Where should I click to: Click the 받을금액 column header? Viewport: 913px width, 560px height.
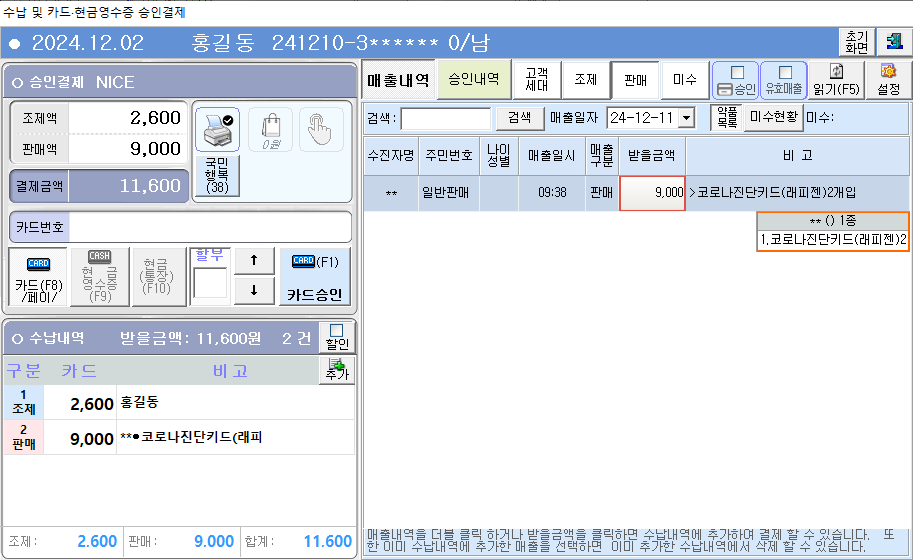click(652, 155)
